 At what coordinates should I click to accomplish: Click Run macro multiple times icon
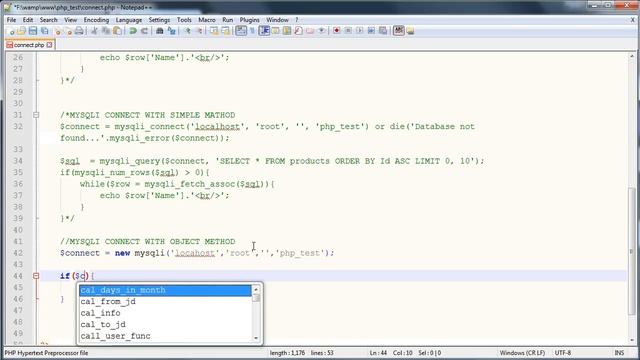click(371, 31)
